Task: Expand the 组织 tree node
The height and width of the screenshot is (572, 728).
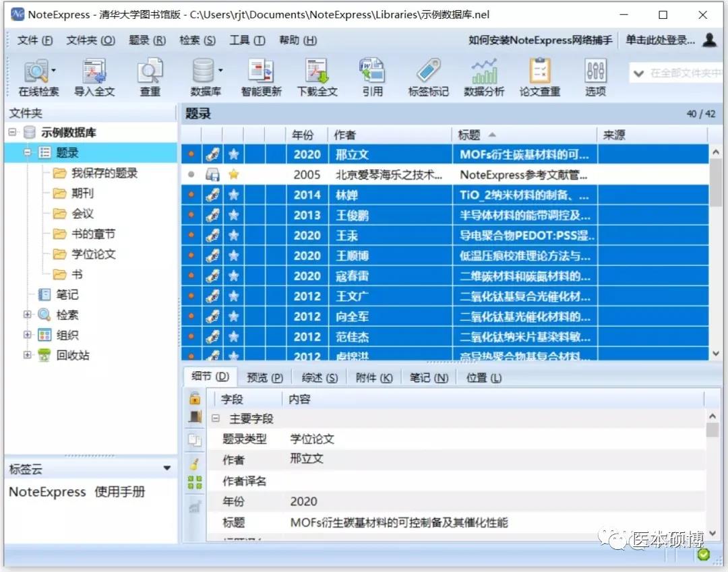Action: [28, 334]
